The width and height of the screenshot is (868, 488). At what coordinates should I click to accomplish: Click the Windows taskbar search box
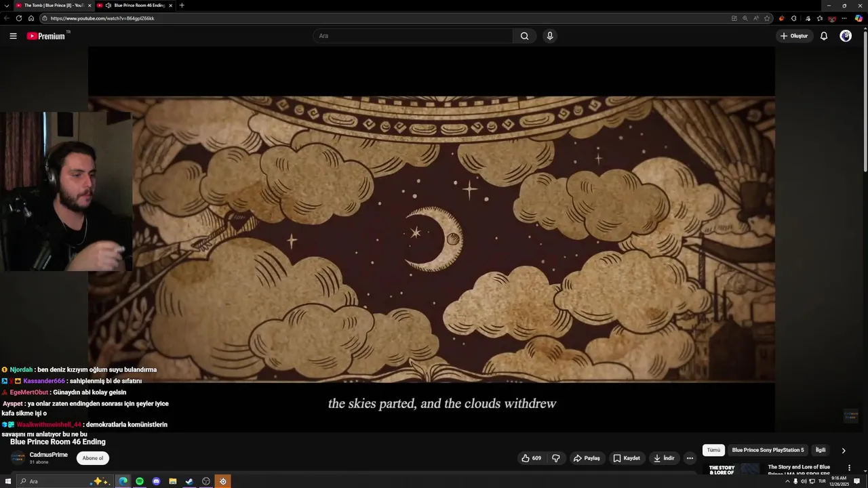pyautogui.click(x=64, y=481)
